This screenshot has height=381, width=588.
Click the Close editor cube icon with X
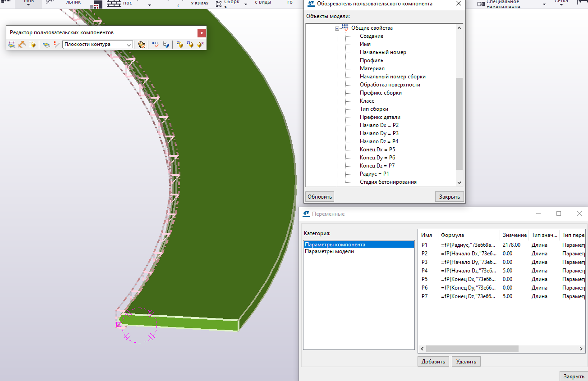coord(201,45)
